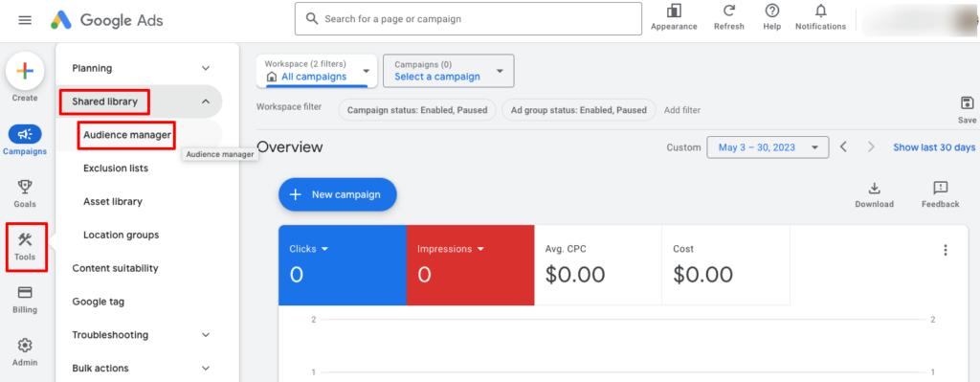Open the Select a campaign dropdown
The image size is (980, 382).
(x=449, y=71)
